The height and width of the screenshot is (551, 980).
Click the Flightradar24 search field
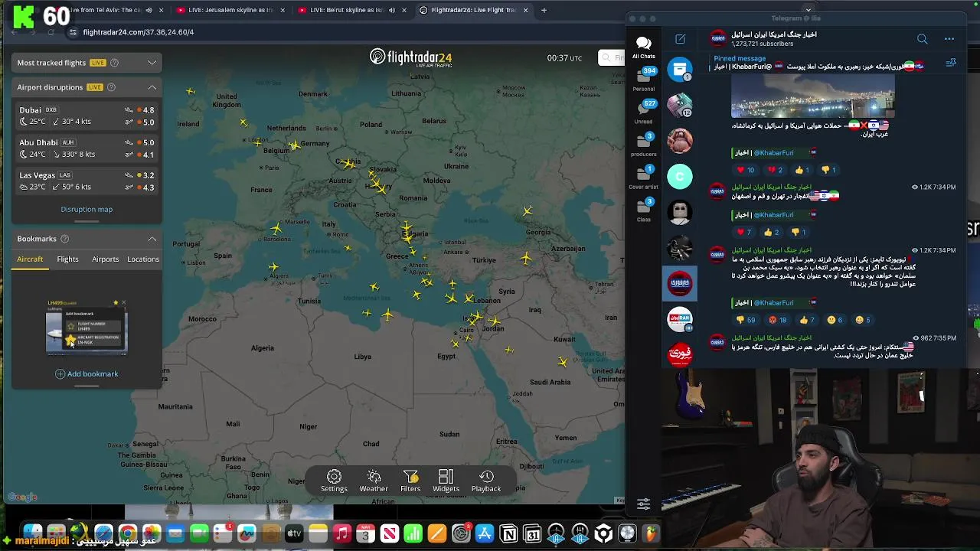[612, 58]
